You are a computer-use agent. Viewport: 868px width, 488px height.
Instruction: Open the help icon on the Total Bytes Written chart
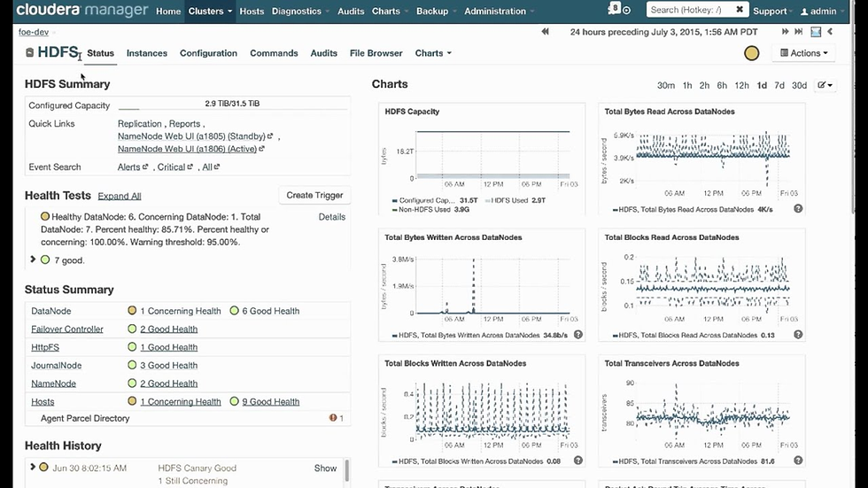point(577,334)
